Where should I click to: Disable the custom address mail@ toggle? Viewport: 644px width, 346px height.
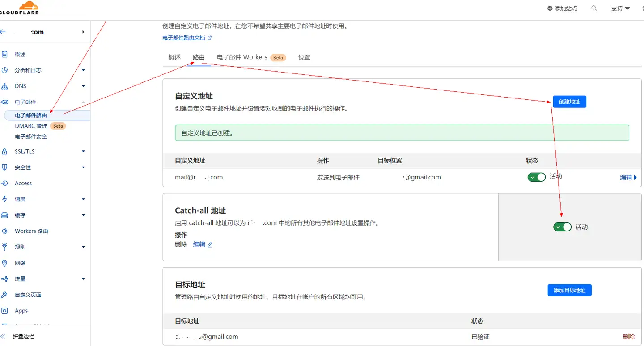click(x=536, y=177)
